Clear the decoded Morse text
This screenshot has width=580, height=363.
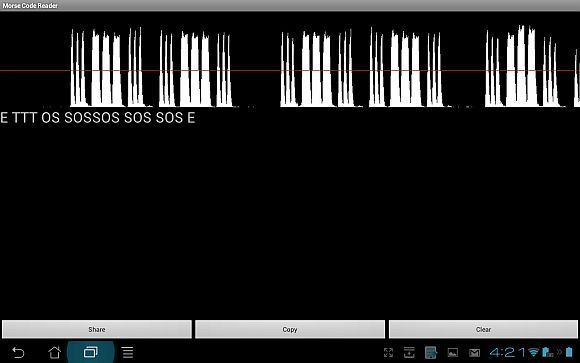(483, 329)
